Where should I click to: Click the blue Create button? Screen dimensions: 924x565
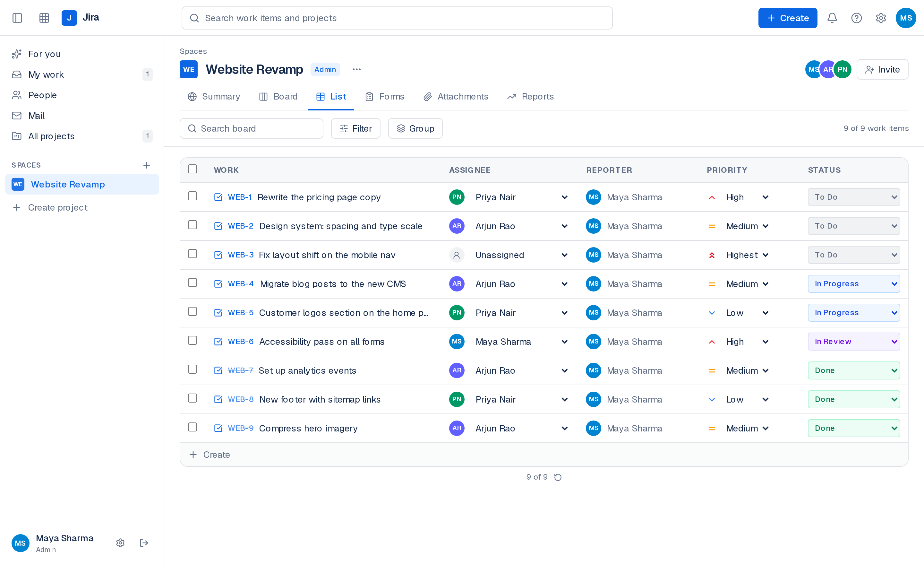click(788, 18)
